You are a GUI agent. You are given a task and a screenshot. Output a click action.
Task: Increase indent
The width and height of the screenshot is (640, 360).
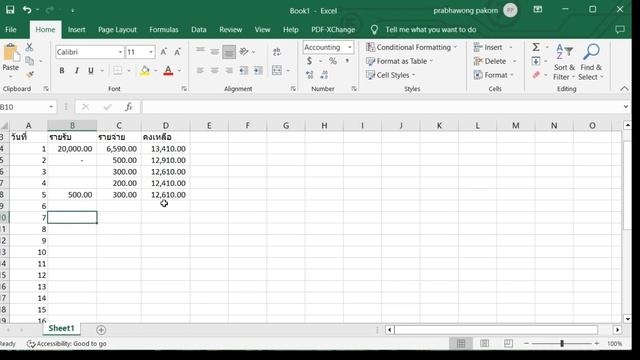click(x=258, y=71)
